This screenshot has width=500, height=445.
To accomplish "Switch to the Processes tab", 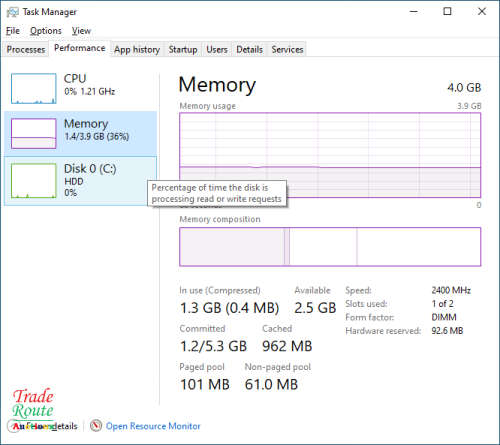I will click(x=26, y=49).
